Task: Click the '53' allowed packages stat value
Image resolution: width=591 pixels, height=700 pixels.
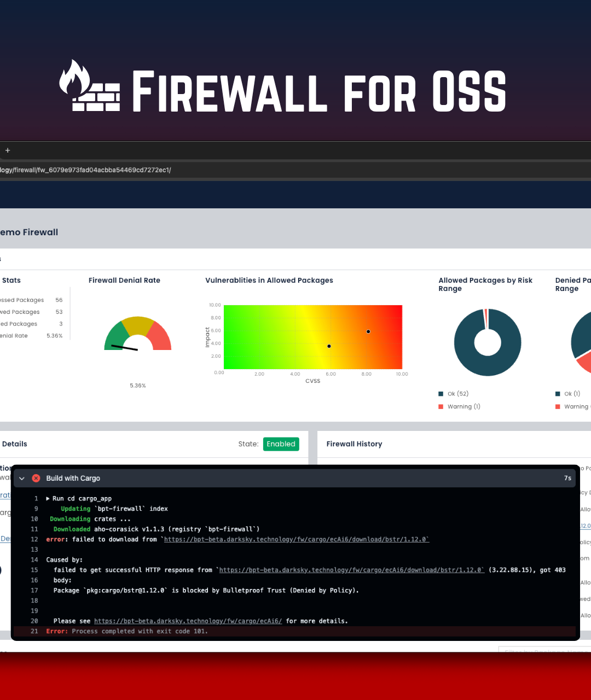Action: [x=59, y=312]
